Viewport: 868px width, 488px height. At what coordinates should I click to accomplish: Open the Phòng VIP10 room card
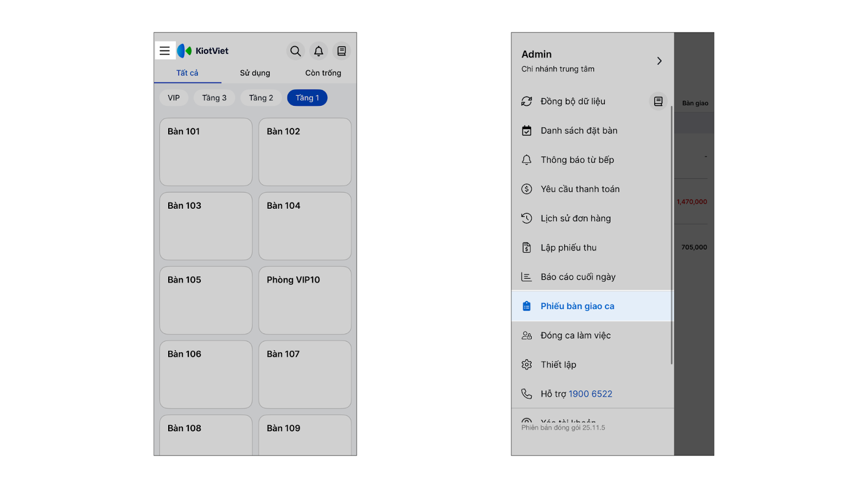[305, 300]
